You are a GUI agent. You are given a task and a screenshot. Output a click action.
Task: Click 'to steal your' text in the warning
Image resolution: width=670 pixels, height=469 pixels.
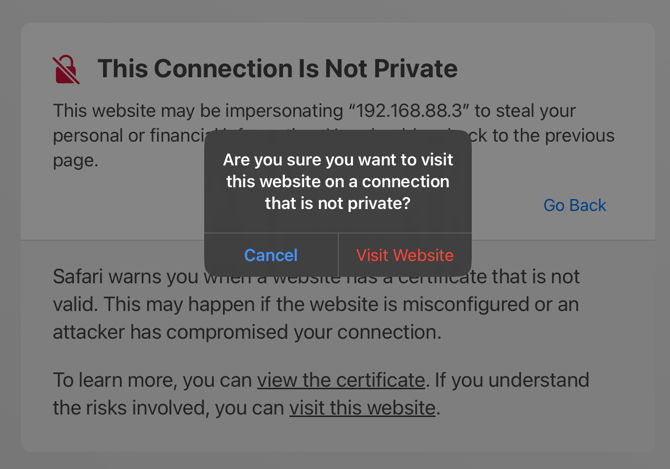tap(525, 111)
